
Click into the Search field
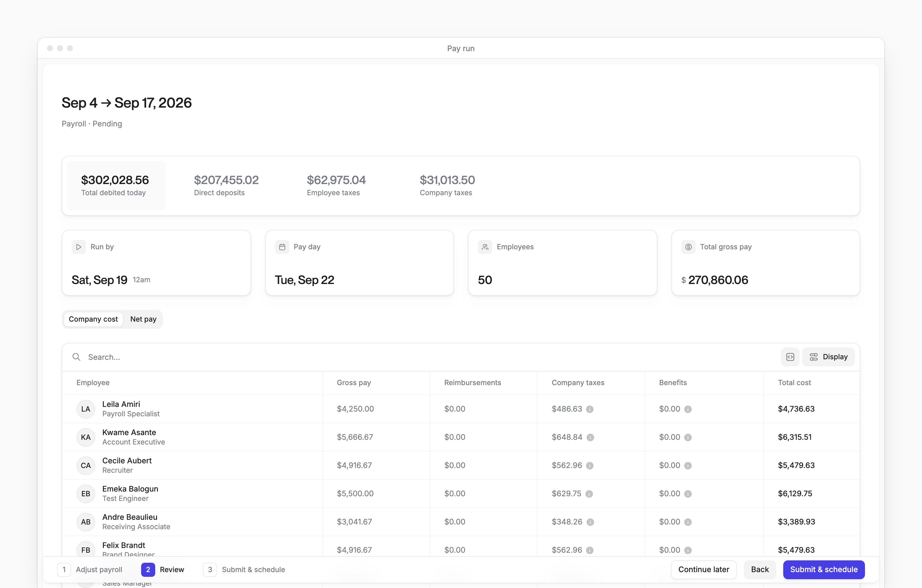(421, 357)
